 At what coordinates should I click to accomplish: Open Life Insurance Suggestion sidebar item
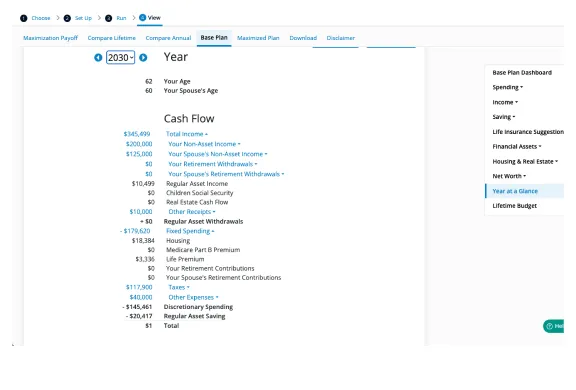(528, 132)
